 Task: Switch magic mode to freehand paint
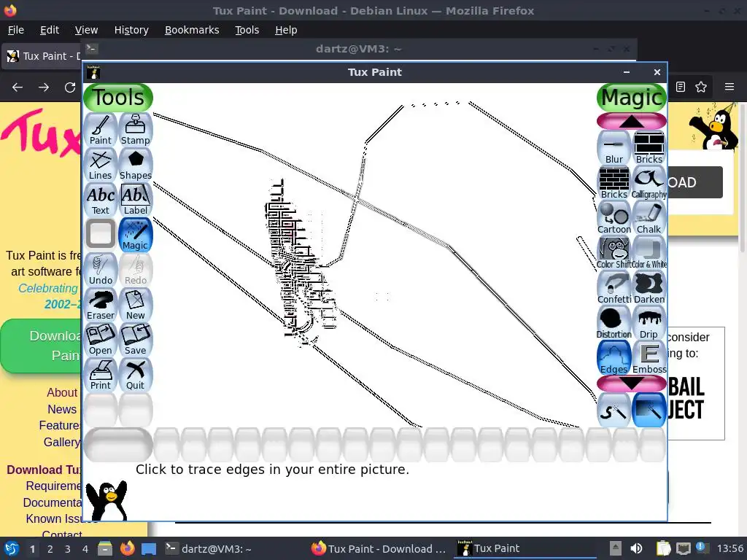[x=614, y=410]
